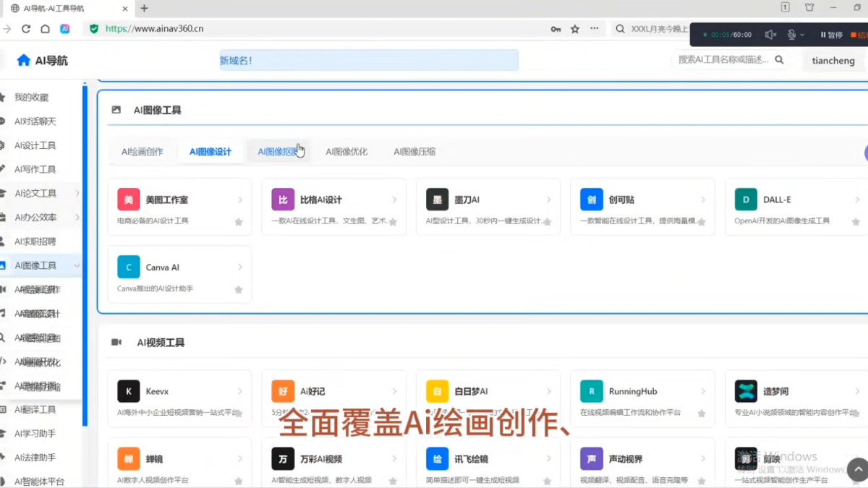Favorite 美图工作室 with its star
The width and height of the screenshot is (868, 488).
239,222
